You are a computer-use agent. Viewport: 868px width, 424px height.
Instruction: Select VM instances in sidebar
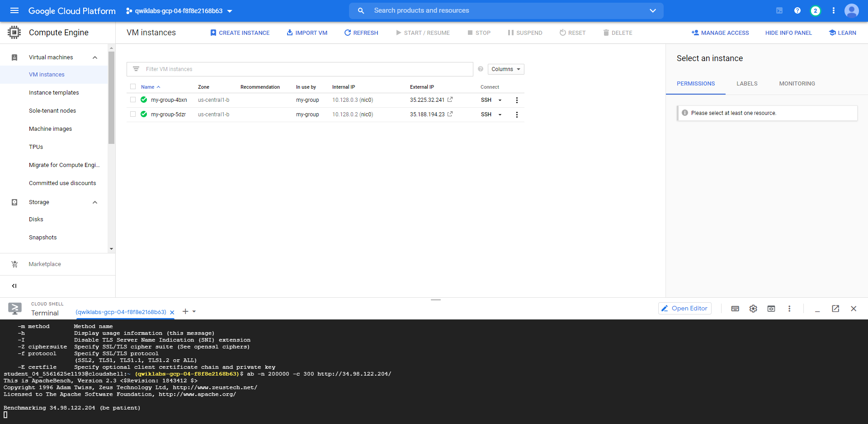[x=47, y=75]
